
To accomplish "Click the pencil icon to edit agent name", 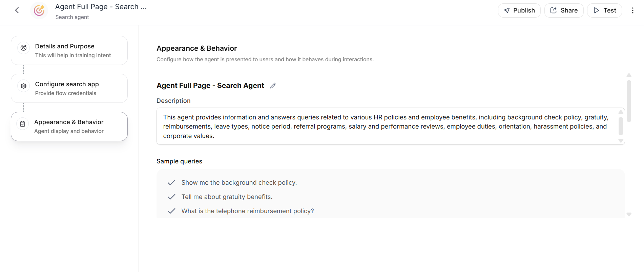I will point(273,86).
